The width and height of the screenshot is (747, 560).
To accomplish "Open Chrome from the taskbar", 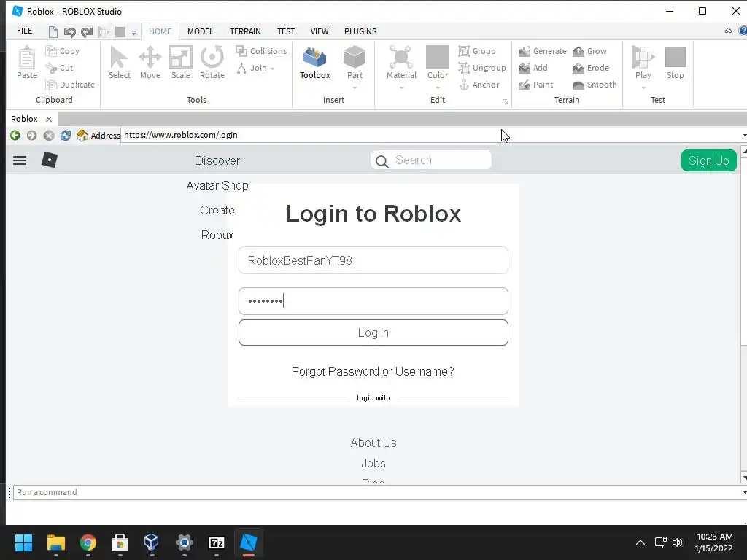I will pyautogui.click(x=88, y=542).
